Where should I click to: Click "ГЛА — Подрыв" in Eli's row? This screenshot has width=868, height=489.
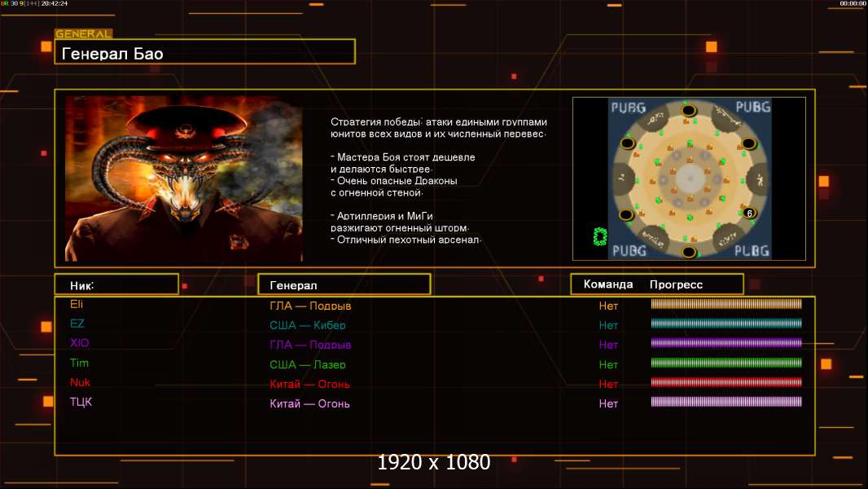[x=310, y=306]
